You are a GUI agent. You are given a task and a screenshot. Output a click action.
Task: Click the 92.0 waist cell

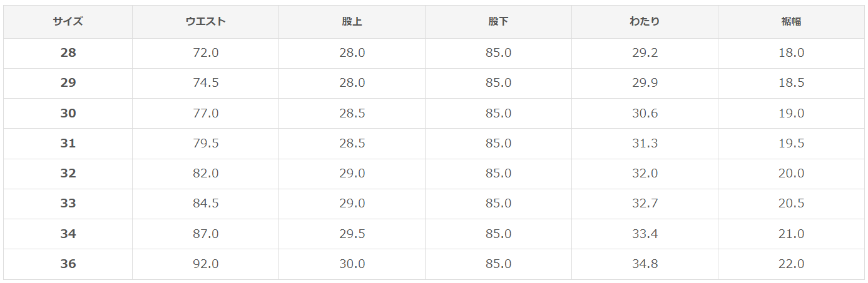click(205, 264)
